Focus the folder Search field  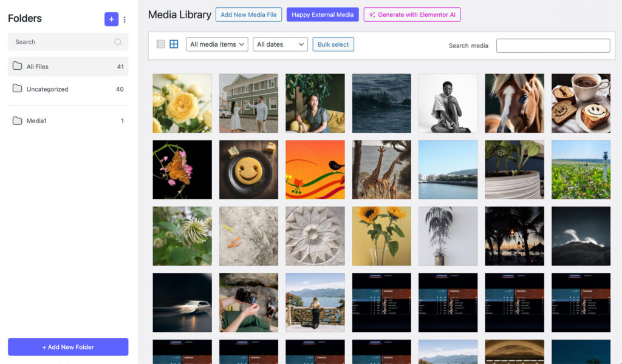coord(68,42)
